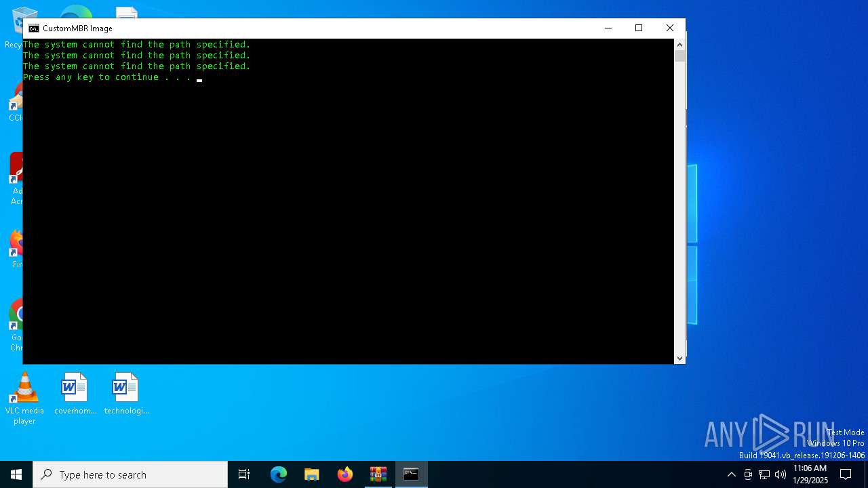Open Task View from the taskbar
Viewport: 868px width, 488px height.
click(244, 474)
